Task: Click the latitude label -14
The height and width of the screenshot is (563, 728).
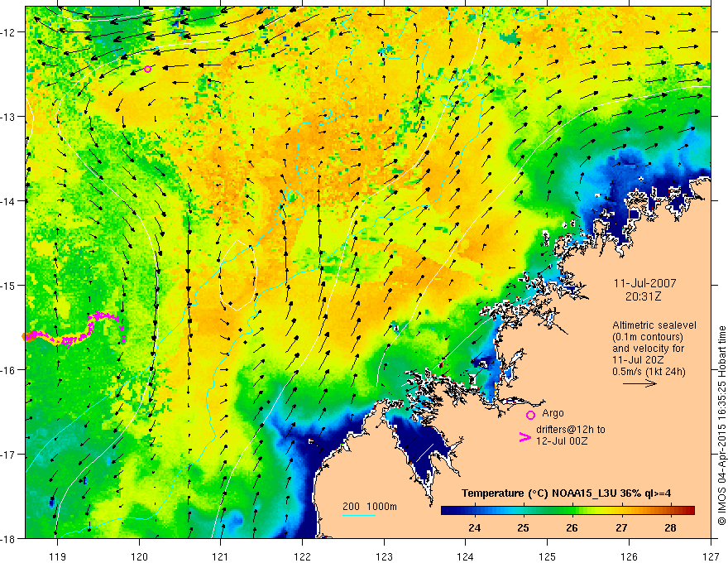Action: [9, 200]
